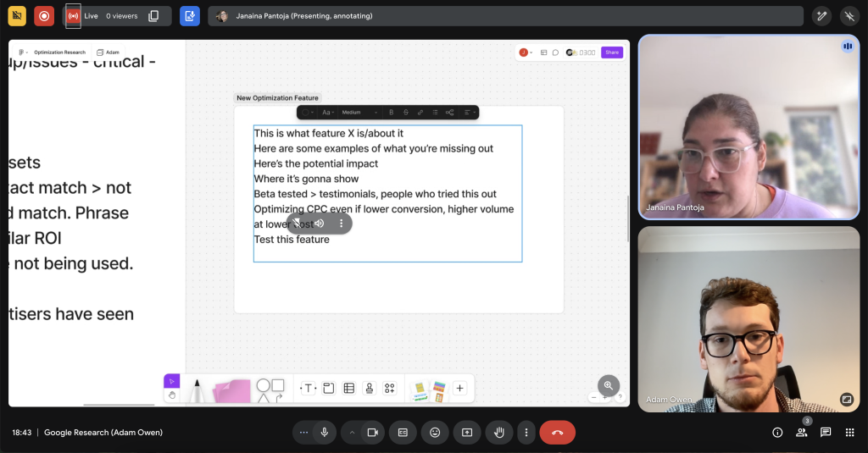Select the text tool in bottom toolbar
This screenshot has height=453, width=868.
(x=308, y=389)
